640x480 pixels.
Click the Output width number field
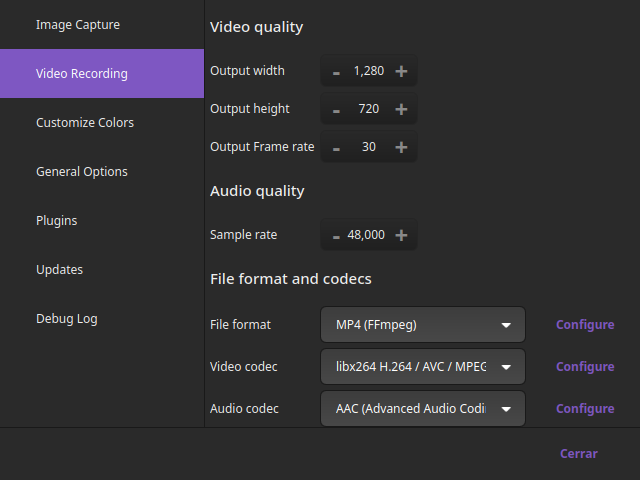point(368,71)
